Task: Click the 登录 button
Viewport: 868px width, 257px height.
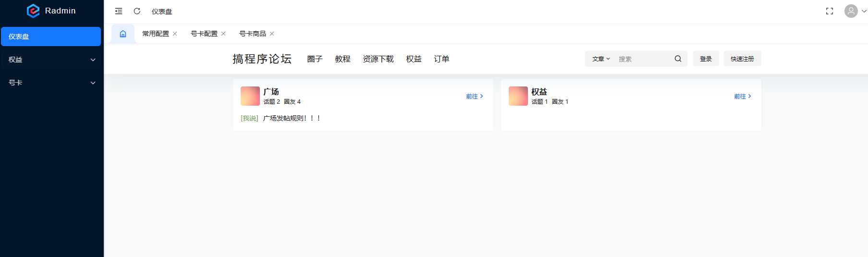Action: point(706,59)
